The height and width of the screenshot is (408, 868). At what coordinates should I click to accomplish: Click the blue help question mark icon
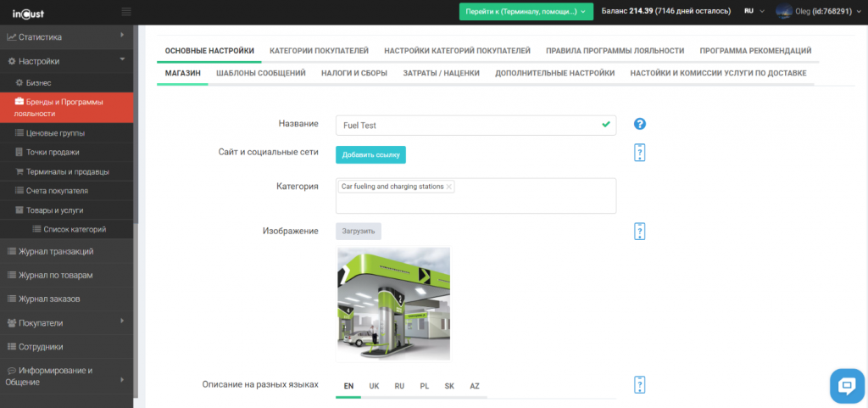640,125
